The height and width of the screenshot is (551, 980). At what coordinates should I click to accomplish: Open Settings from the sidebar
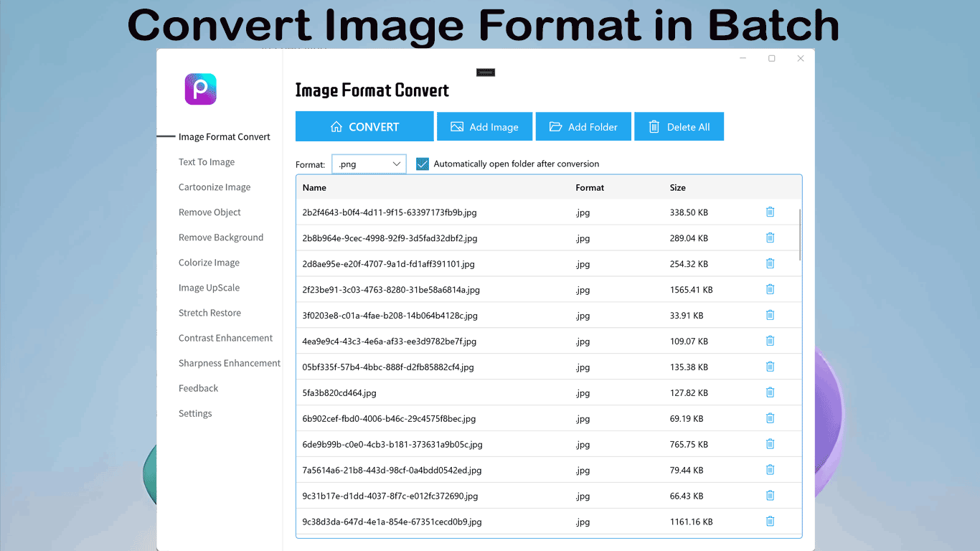pyautogui.click(x=194, y=413)
